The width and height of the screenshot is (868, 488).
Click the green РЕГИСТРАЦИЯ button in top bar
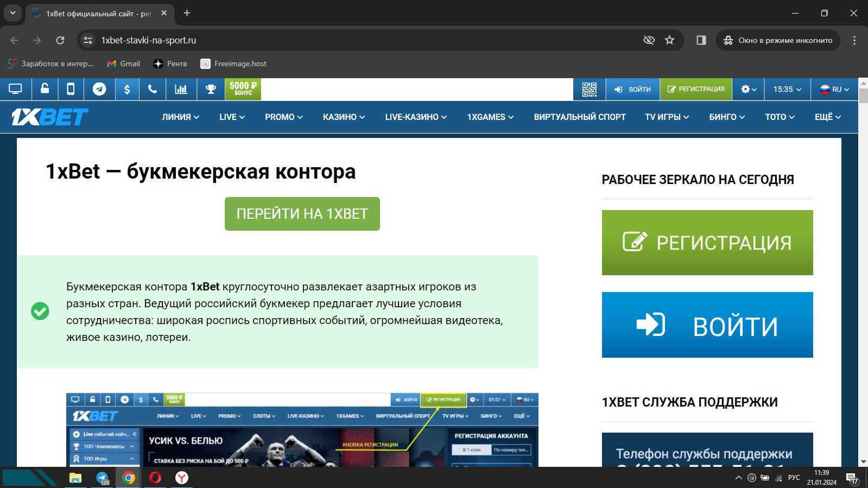[x=696, y=89]
